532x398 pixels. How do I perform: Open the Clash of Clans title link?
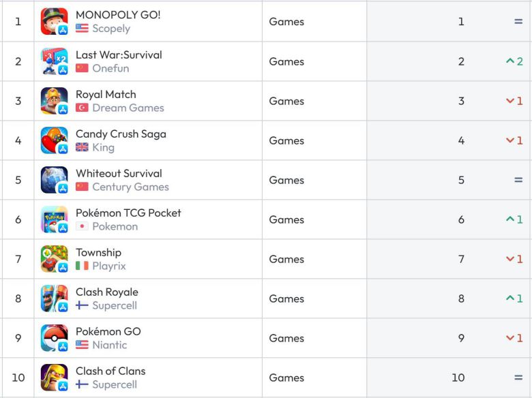point(110,371)
